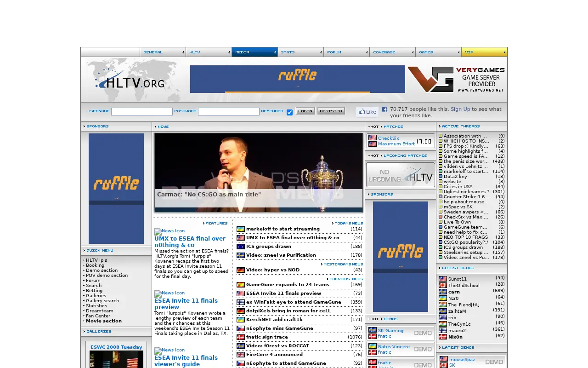Open the ESWC 2008 Tuesday gallery thumbnail
The height and width of the screenshot is (368, 588).
[x=116, y=359]
